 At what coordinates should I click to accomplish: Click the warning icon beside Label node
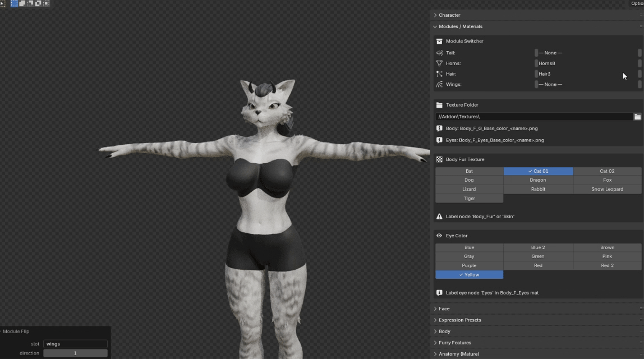point(439,217)
